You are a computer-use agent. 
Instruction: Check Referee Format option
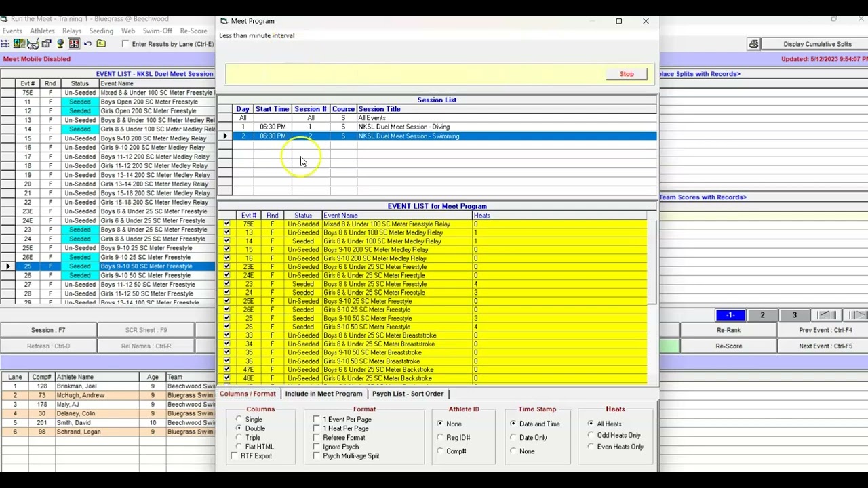click(x=316, y=438)
